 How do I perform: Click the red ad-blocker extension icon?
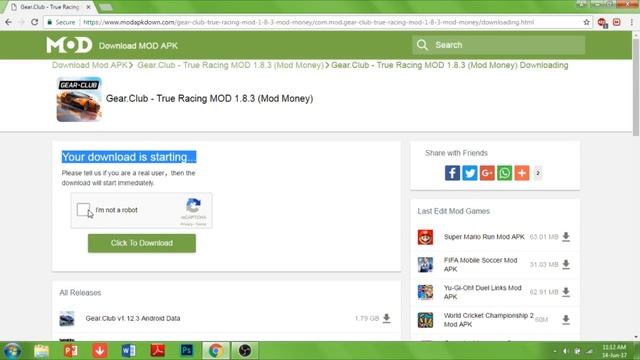click(602, 22)
